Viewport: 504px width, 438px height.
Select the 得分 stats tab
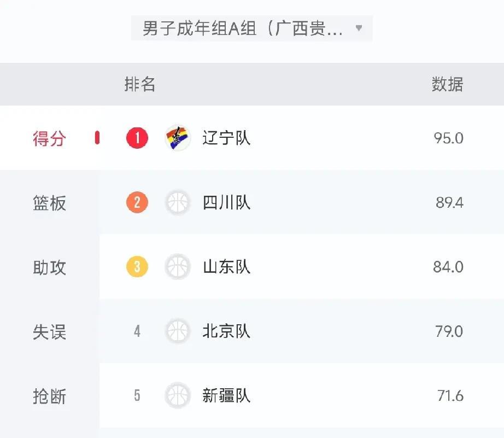point(50,138)
